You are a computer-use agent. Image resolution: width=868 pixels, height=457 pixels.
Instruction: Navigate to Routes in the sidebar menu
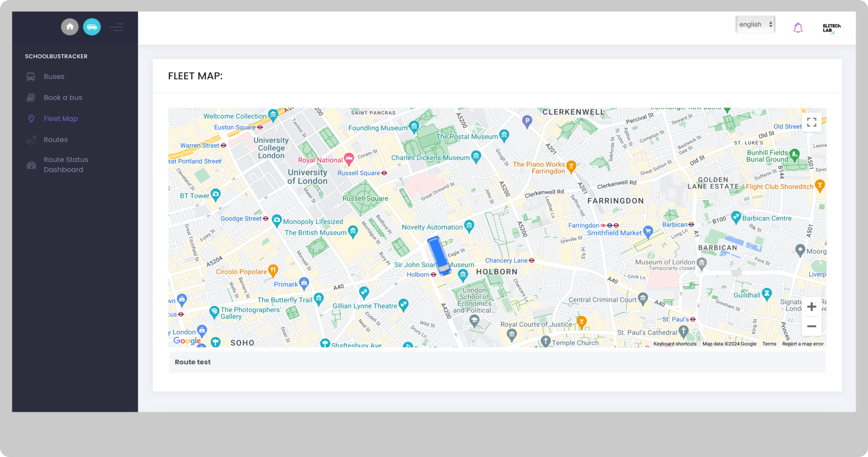55,140
